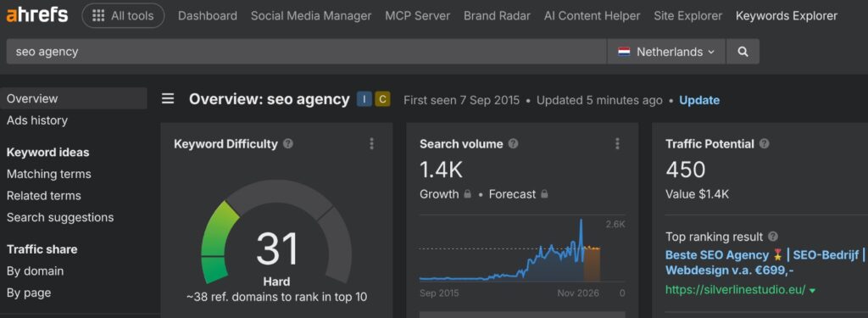Click help icon next to Top ranking result
868x318 pixels.
[x=773, y=237]
